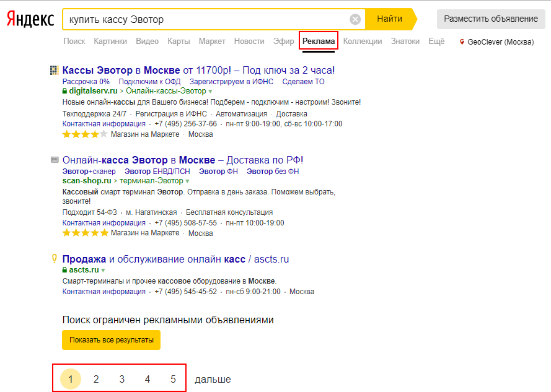Viewport: 551px width, 392px height.
Task: Click the Найти search button
Action: click(x=390, y=19)
